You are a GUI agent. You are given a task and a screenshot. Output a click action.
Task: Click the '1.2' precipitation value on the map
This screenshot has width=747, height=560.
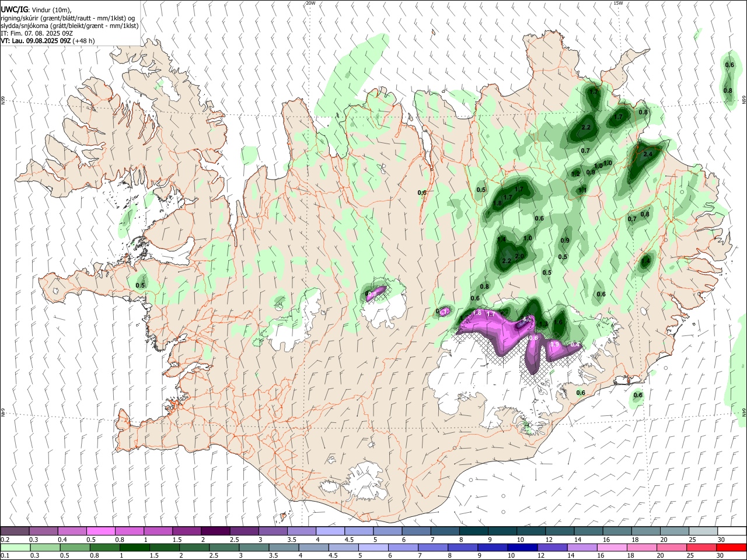click(575, 174)
